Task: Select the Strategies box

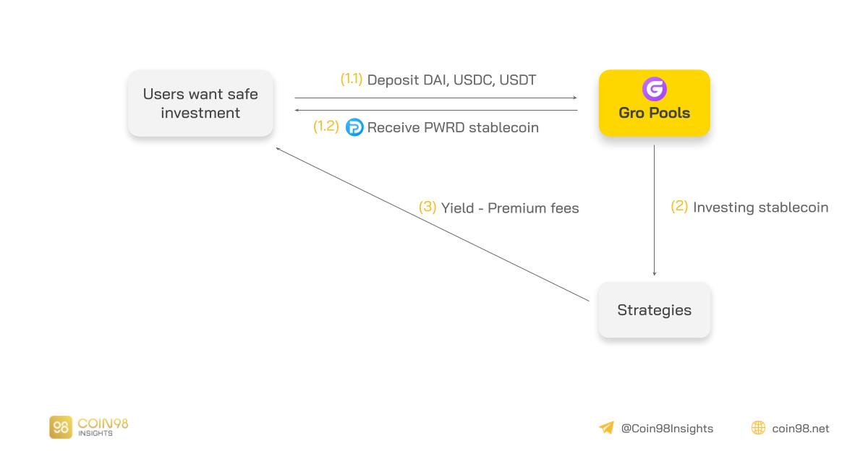Action: pyautogui.click(x=654, y=310)
